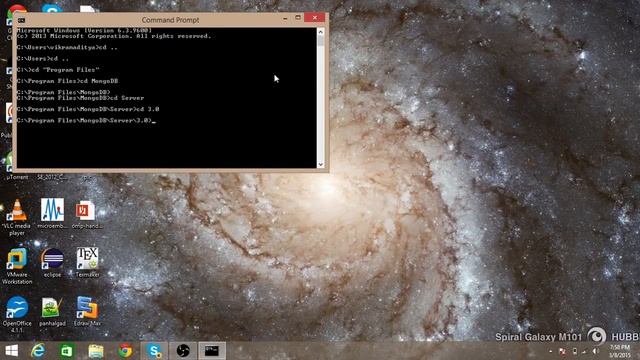
Task: Click the 'cd MongoDB' command line
Action: click(x=68, y=81)
